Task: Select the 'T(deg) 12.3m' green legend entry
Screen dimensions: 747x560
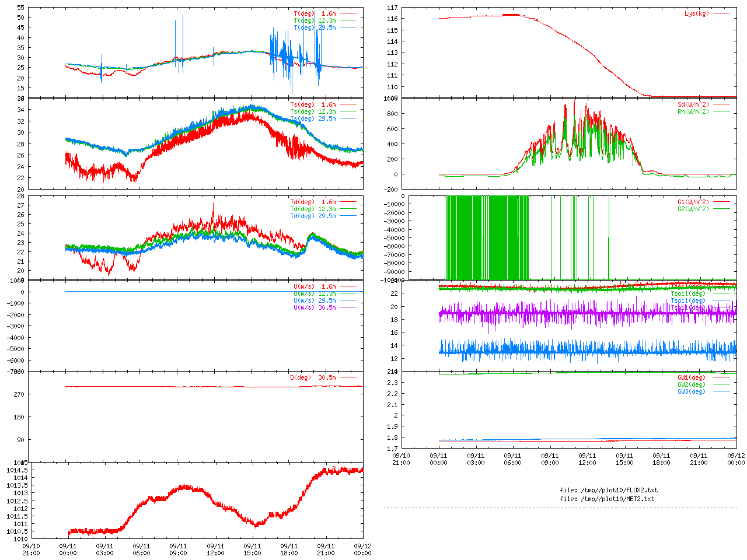Action: 315,20
